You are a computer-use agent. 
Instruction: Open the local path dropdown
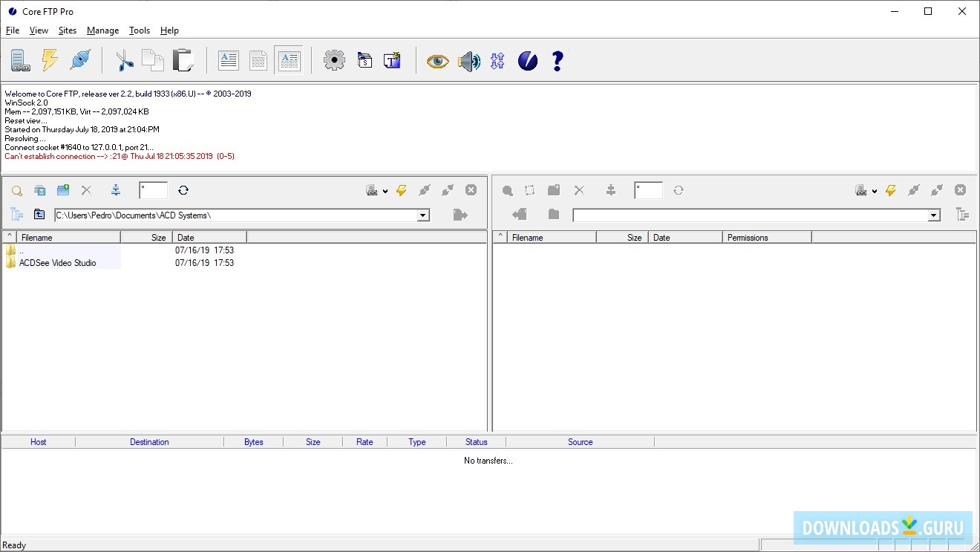click(x=423, y=215)
